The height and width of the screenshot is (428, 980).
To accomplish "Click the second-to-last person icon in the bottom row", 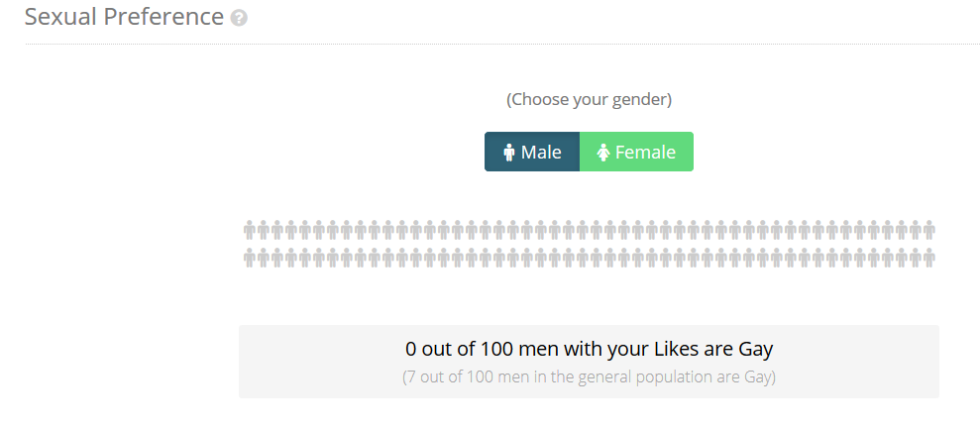I will [x=916, y=258].
